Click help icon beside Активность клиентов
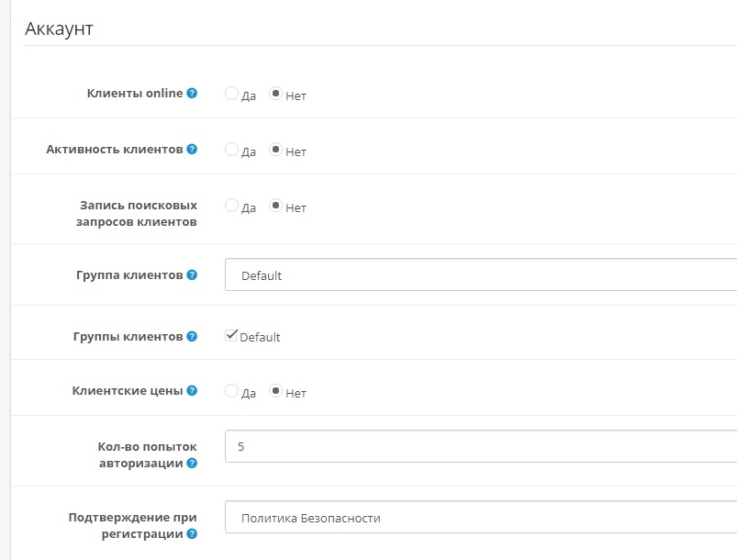 [x=192, y=149]
